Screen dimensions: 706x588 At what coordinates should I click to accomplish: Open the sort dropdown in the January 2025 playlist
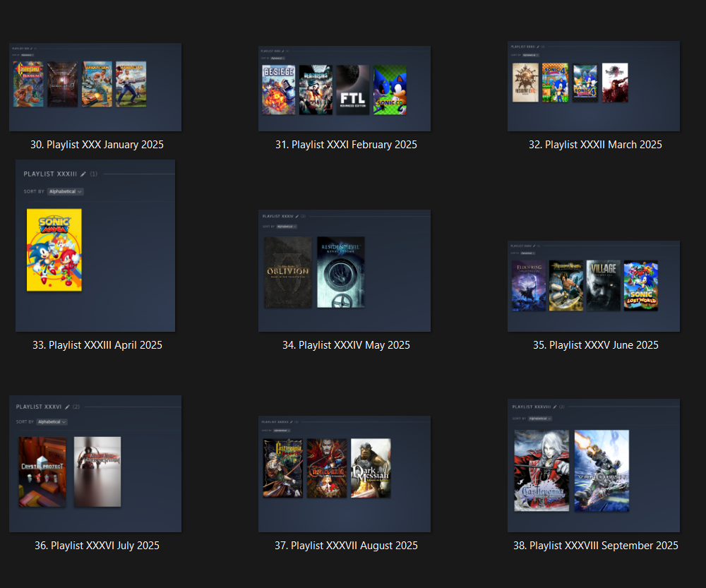tap(27, 55)
